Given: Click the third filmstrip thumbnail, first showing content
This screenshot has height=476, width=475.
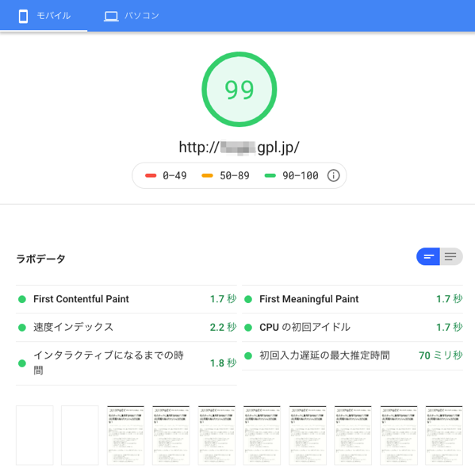Looking at the screenshot, I should (125, 436).
